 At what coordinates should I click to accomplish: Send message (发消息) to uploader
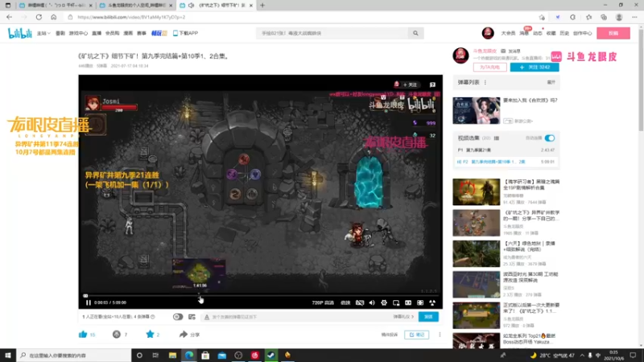click(x=510, y=51)
